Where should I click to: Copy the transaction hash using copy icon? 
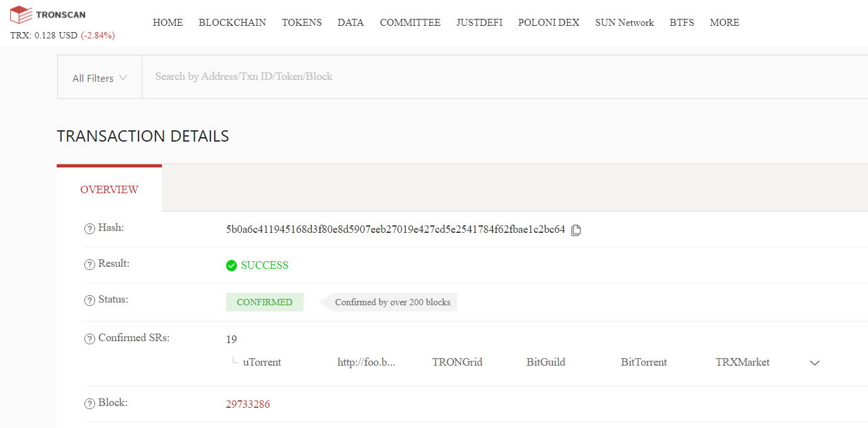pos(576,230)
